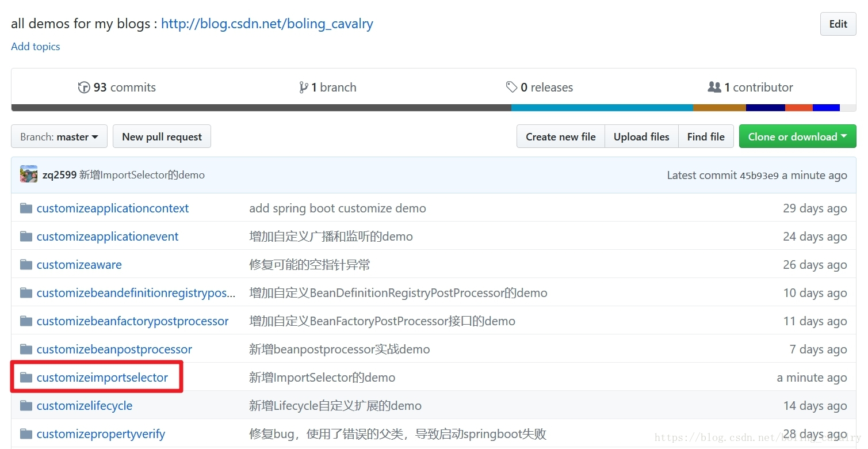868x449 pixels.
Task: Open the latest commit hash 45b93e9
Action: (759, 176)
